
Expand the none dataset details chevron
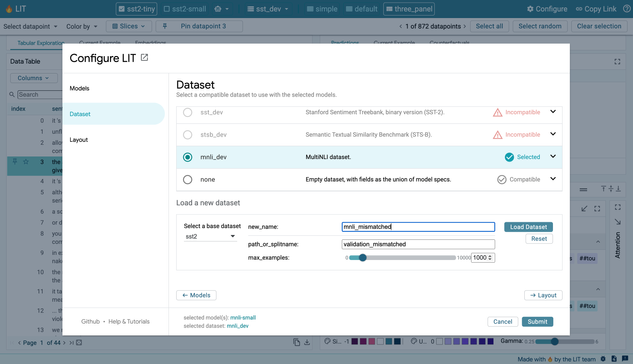553,179
